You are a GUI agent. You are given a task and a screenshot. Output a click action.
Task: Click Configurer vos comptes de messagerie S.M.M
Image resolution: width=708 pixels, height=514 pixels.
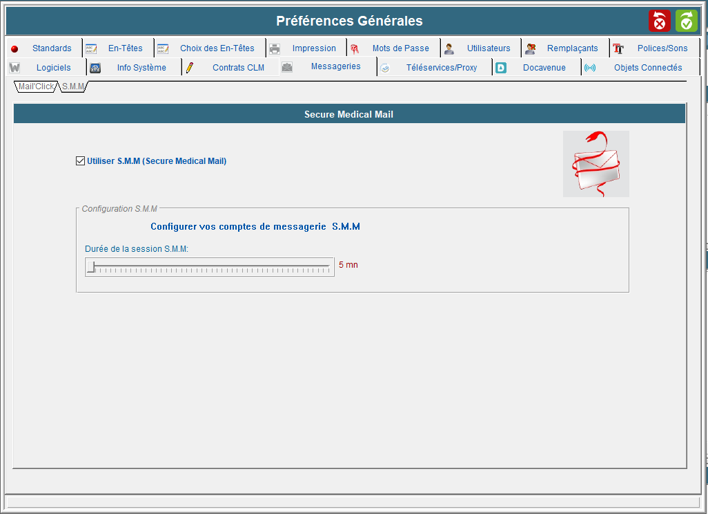(248, 227)
